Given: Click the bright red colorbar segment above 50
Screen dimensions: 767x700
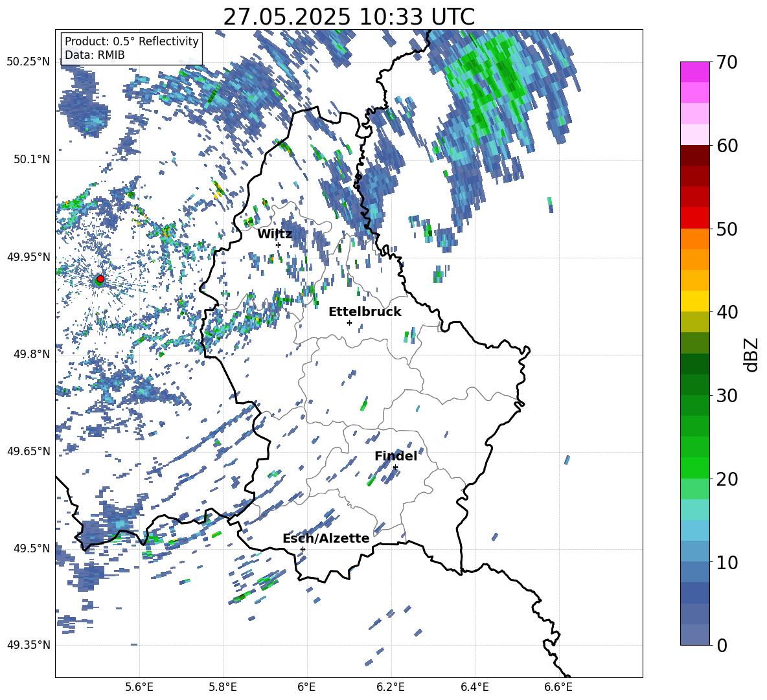Looking at the screenshot, I should click(x=695, y=218).
